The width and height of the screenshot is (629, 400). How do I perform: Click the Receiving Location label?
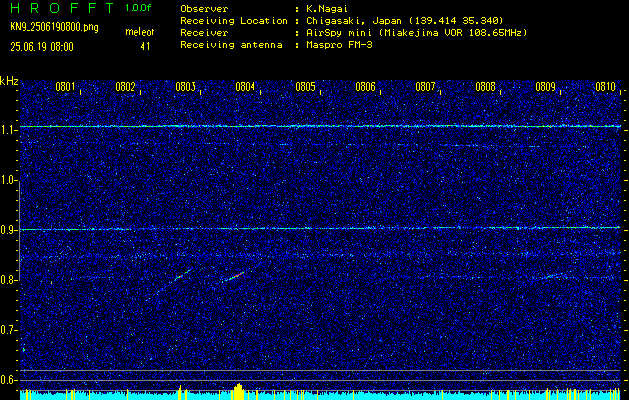pos(234,20)
